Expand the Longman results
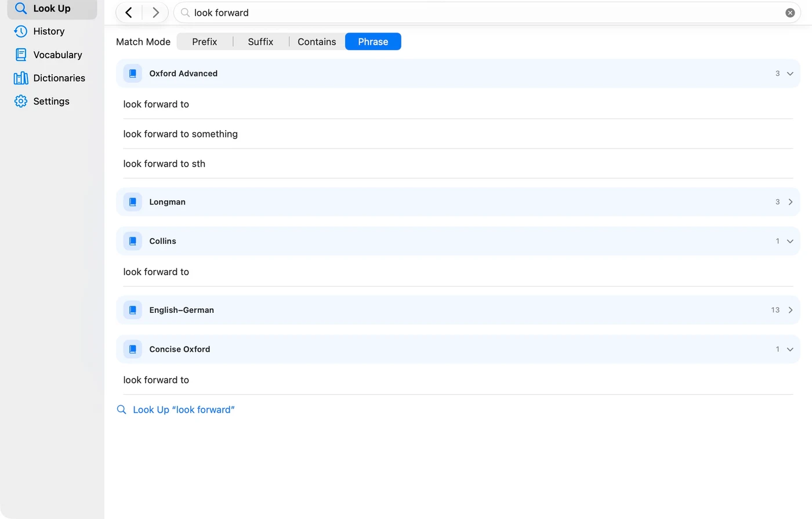Image resolution: width=812 pixels, height=519 pixels. click(790, 202)
